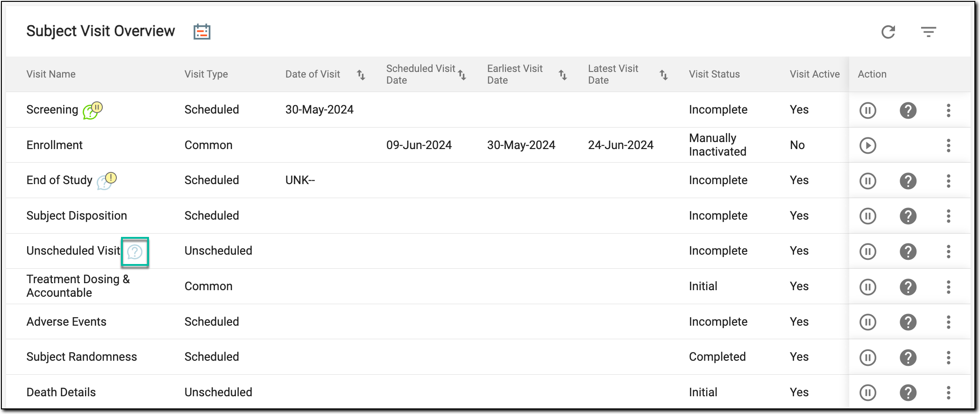The image size is (980, 414).
Task: Sort by Date of Visit column
Action: (361, 74)
